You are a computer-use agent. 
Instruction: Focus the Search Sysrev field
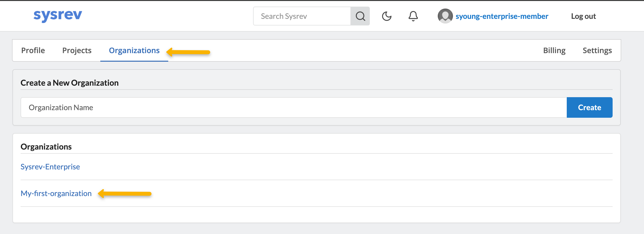302,16
